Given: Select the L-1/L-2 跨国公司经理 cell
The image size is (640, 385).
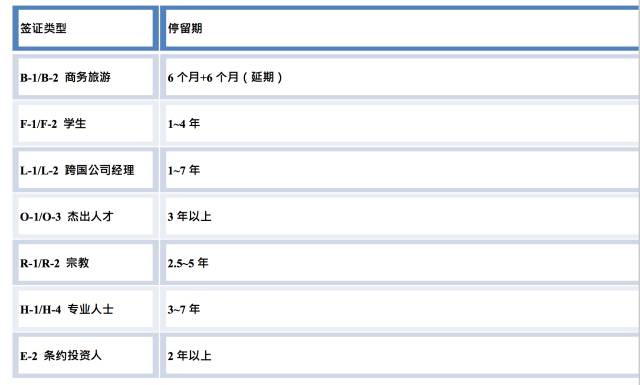Looking at the screenshot, I should 85,170.
